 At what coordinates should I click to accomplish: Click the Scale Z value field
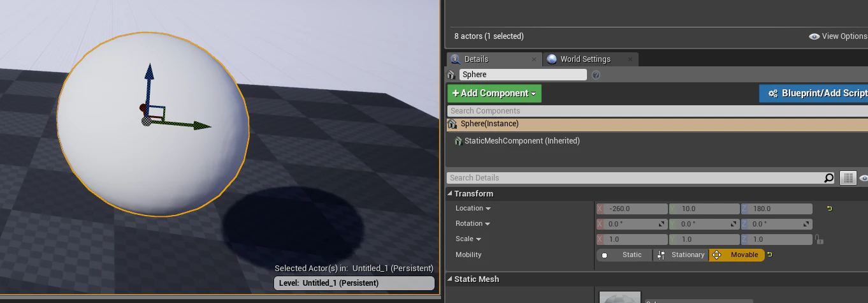(x=777, y=239)
